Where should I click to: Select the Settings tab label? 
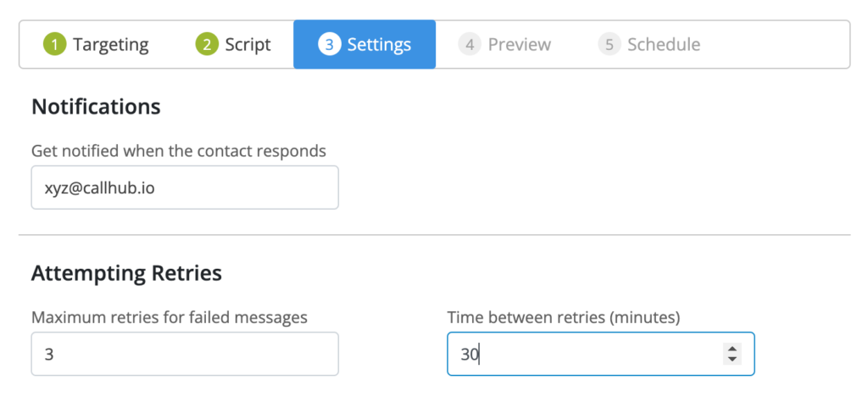(379, 45)
